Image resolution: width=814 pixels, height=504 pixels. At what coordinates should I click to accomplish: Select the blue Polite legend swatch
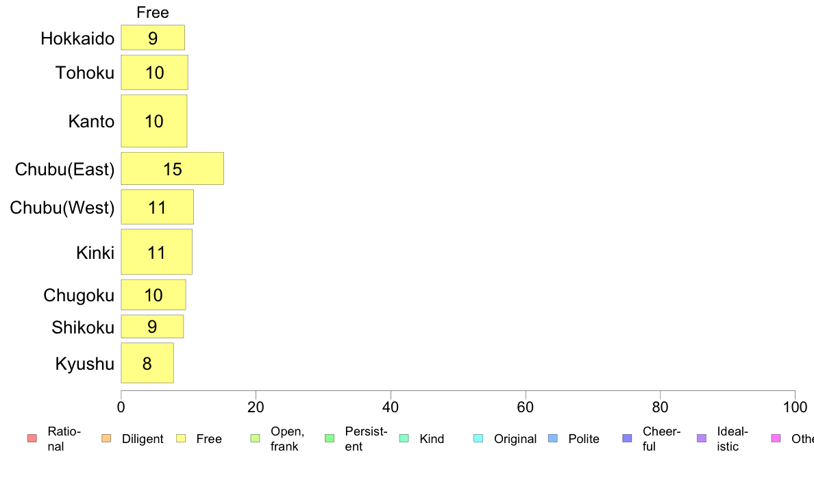(553, 438)
